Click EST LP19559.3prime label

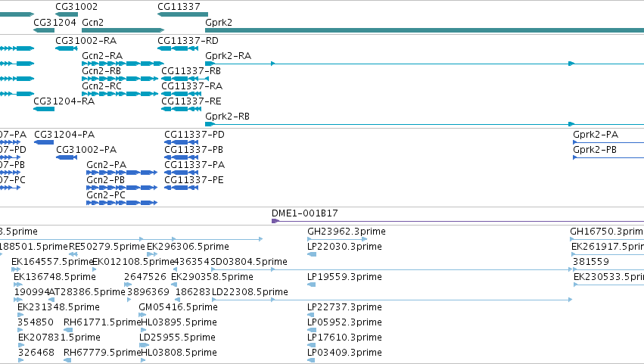pos(344,277)
